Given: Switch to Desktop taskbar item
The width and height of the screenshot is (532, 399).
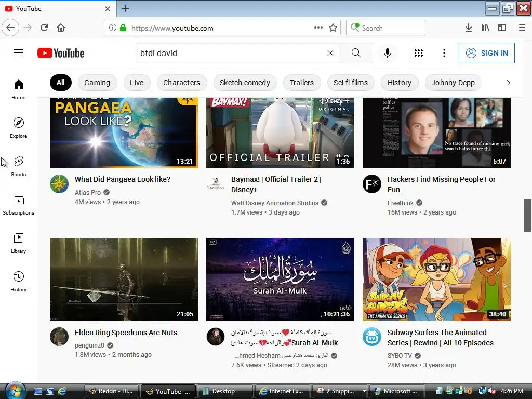Looking at the screenshot, I should pos(225,391).
